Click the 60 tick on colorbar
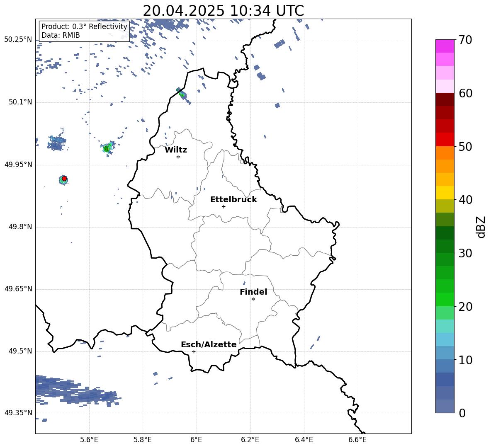Screen dimensions: 491x448 click(x=465, y=93)
